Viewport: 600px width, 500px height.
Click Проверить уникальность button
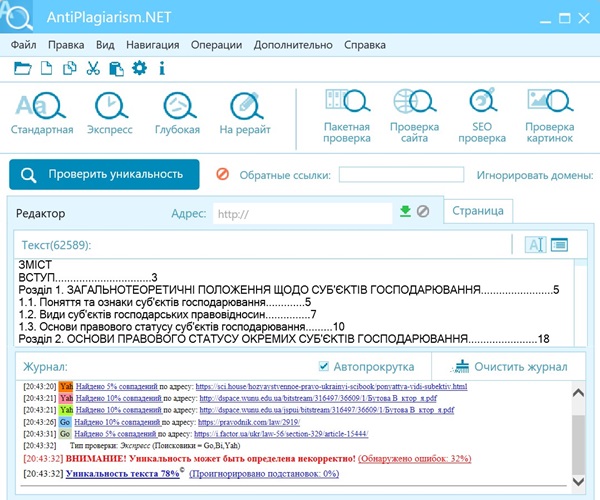pyautogui.click(x=104, y=174)
